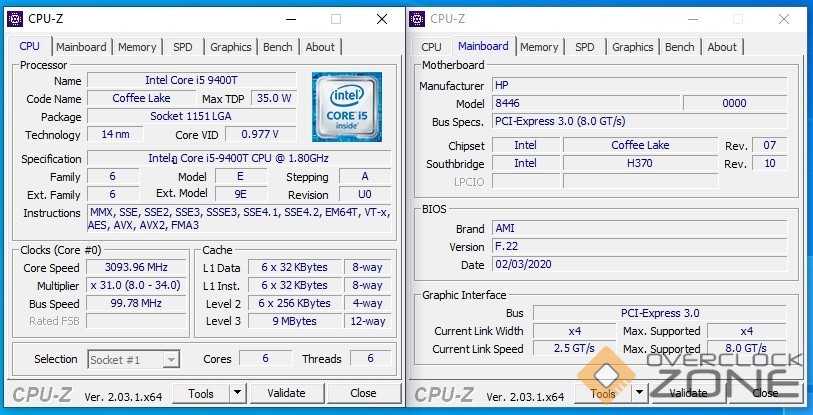
Task: Click the graphic interface bus 'PCI-Express 3.0'
Action: coord(660,313)
